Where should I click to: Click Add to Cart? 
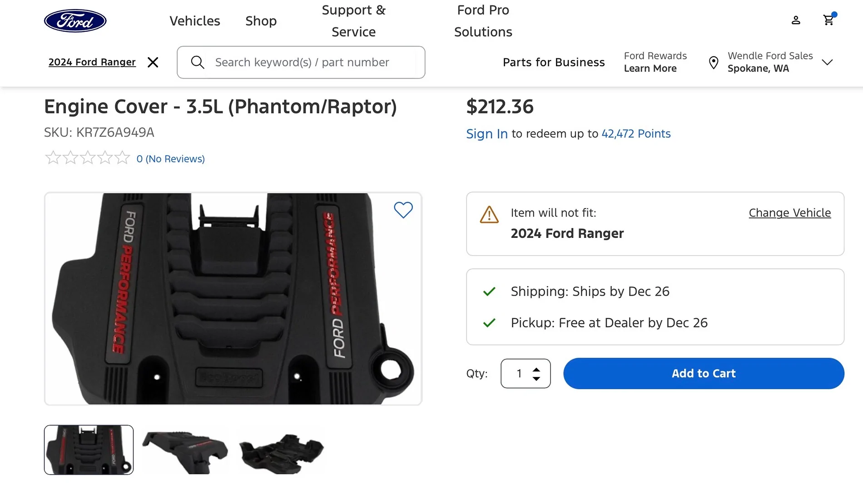click(703, 373)
